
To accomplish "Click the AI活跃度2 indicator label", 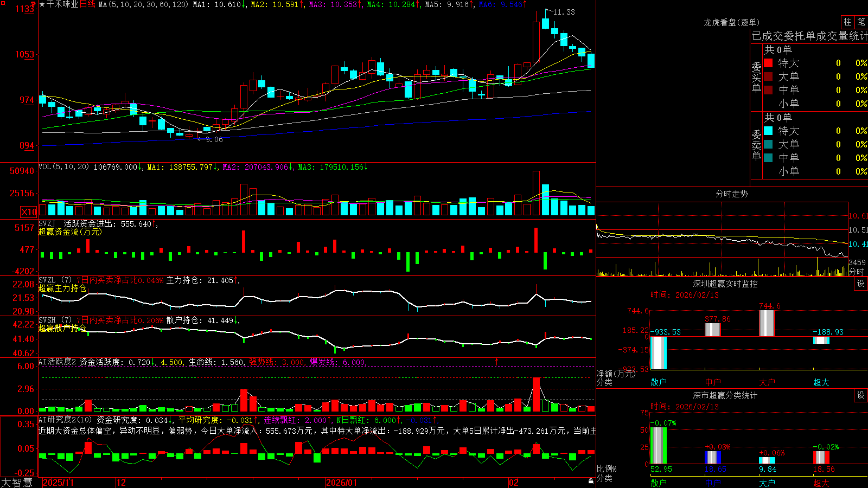I will [58, 362].
